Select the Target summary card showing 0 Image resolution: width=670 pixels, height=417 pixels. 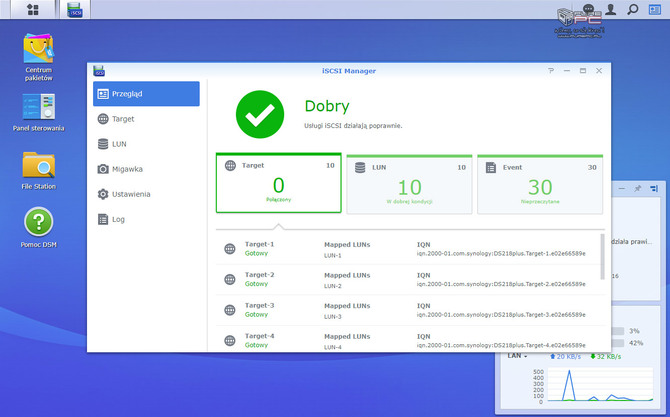(x=279, y=183)
